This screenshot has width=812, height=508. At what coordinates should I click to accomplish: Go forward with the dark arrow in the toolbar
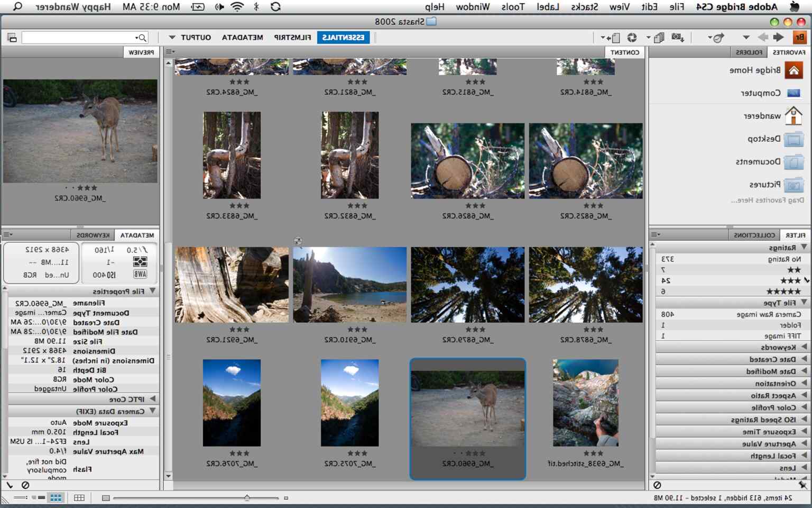coord(778,38)
